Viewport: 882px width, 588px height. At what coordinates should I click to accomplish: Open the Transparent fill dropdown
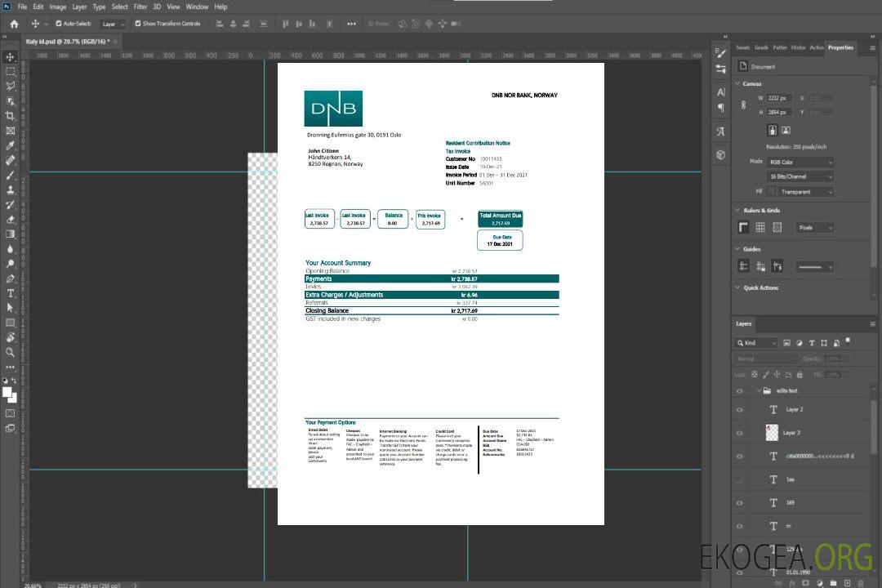coord(806,192)
